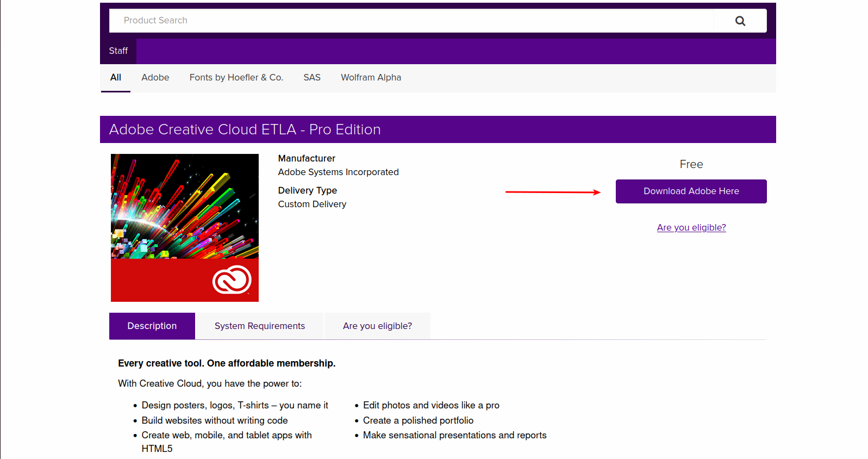This screenshot has height=459, width=868.
Task: Click the Every creative tool heading
Action: [x=227, y=363]
